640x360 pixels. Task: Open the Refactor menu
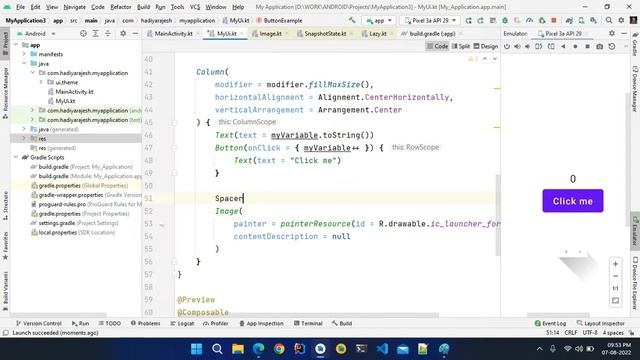(x=121, y=7)
